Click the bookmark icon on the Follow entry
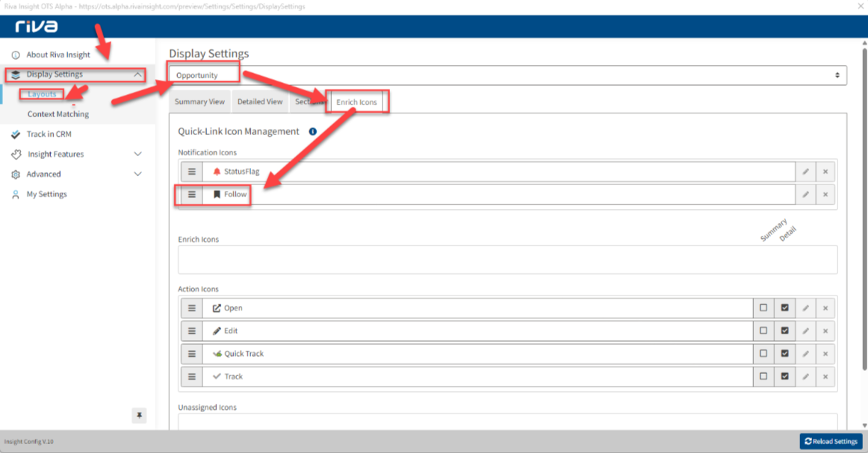The image size is (868, 453). 217,194
